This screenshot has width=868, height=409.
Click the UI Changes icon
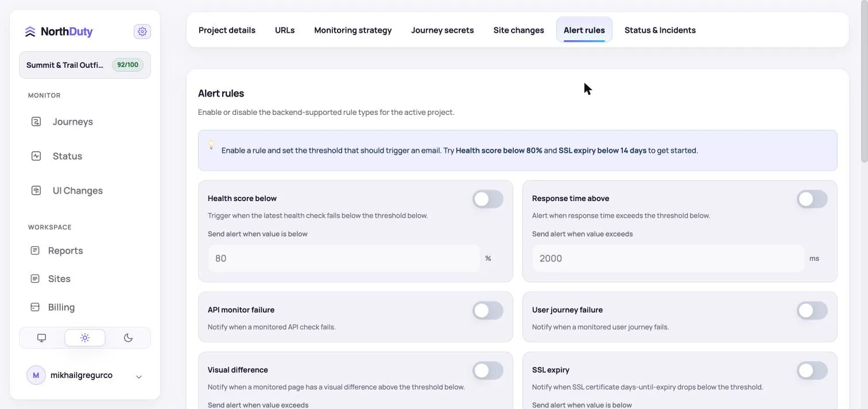click(x=36, y=191)
